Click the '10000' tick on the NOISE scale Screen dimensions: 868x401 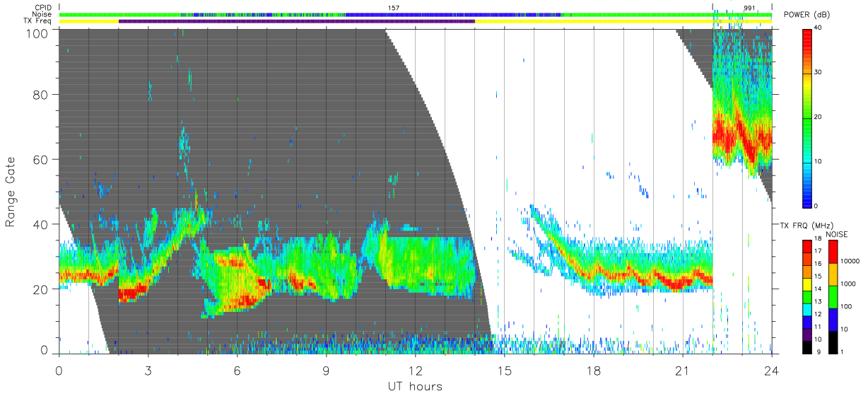851,262
